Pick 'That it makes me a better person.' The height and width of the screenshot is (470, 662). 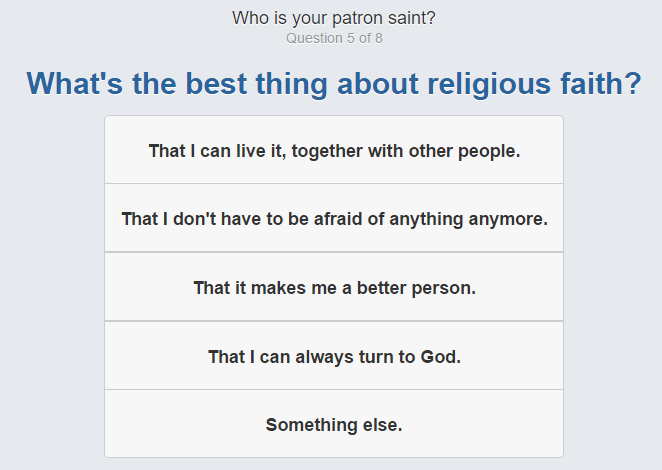tap(334, 287)
